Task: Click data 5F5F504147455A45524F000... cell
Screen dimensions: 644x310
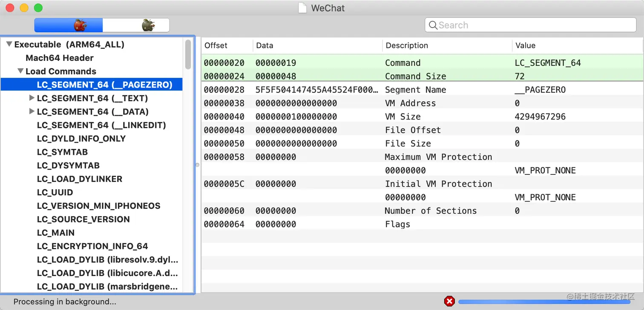Action: click(317, 90)
